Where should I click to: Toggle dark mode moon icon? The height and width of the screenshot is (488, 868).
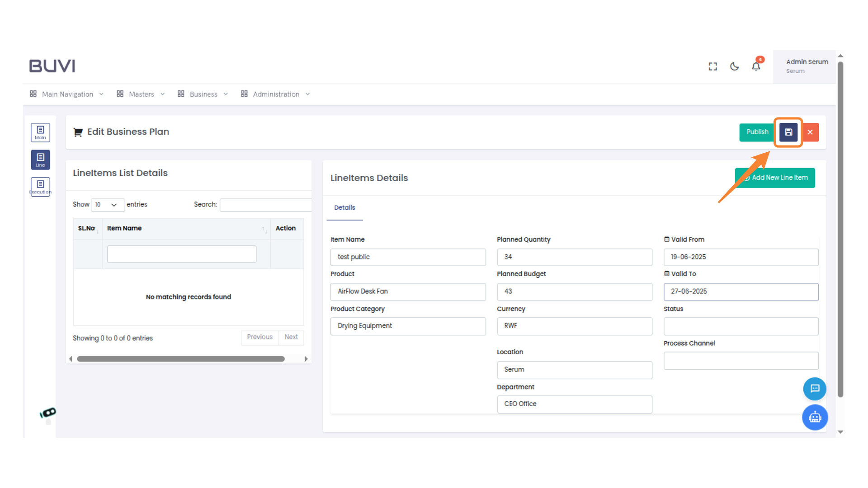coord(735,66)
